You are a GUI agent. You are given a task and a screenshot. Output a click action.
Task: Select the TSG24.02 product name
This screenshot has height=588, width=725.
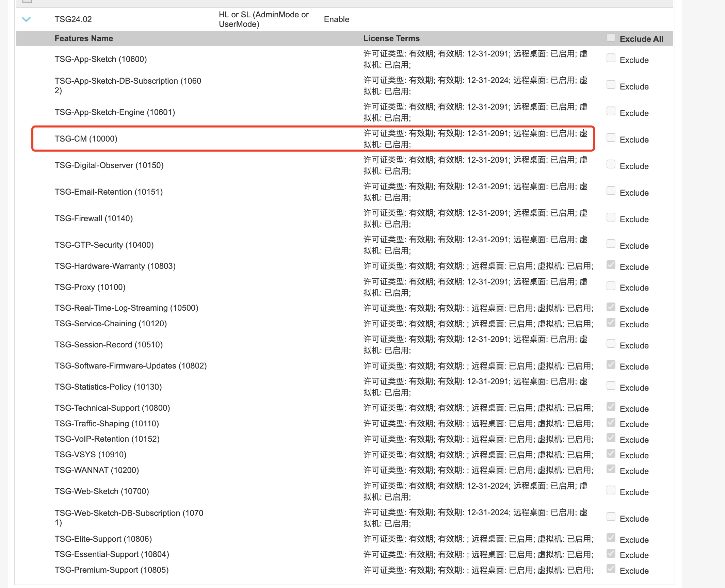[x=73, y=19]
